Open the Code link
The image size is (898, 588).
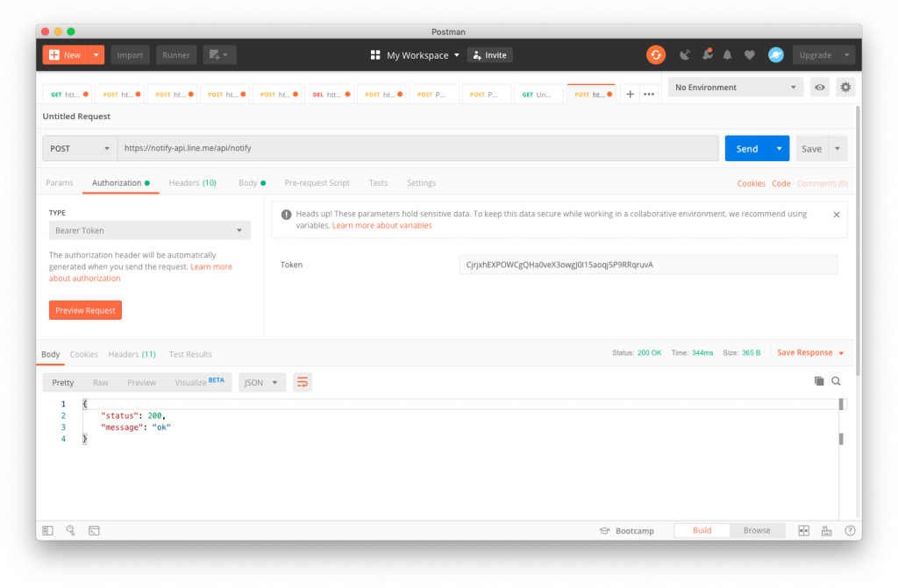pyautogui.click(x=780, y=183)
